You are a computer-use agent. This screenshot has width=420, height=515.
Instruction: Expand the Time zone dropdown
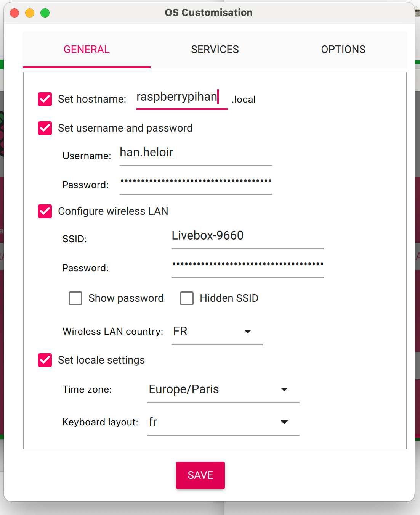point(223,389)
